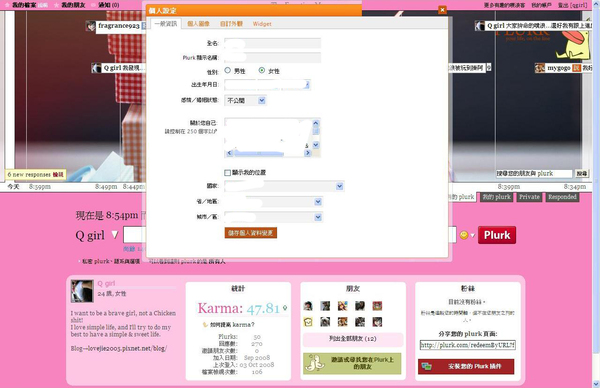Click second friend avatar in bottom row

[325, 322]
